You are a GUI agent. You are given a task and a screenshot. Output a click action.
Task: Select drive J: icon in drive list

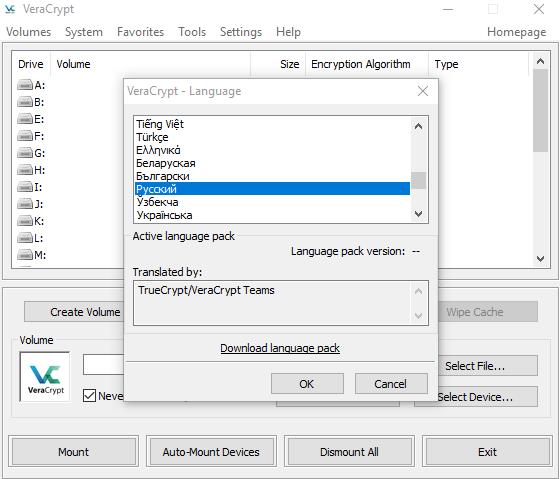click(25, 204)
